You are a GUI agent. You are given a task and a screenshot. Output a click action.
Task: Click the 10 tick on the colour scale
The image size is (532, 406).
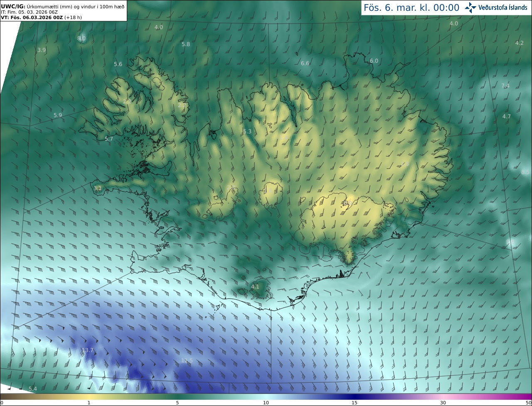(266, 403)
